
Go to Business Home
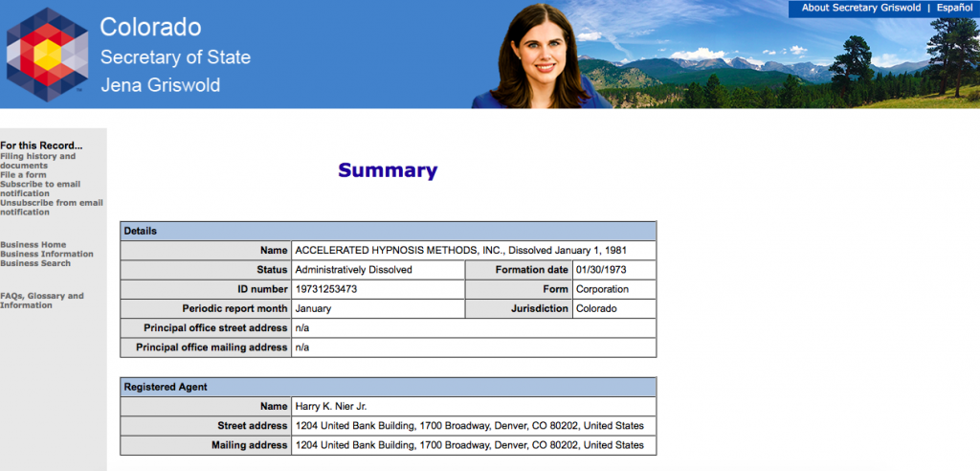click(x=33, y=245)
